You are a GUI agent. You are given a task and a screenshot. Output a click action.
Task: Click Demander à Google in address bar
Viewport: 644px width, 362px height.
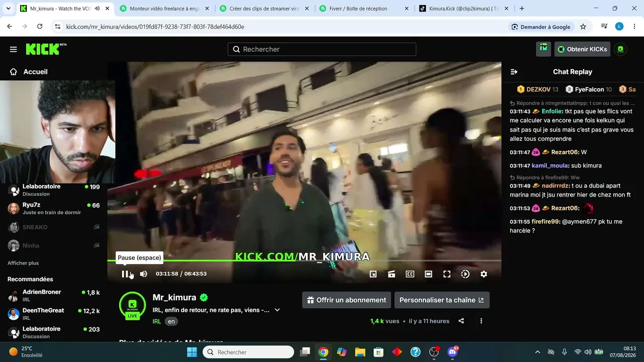tap(541, 27)
